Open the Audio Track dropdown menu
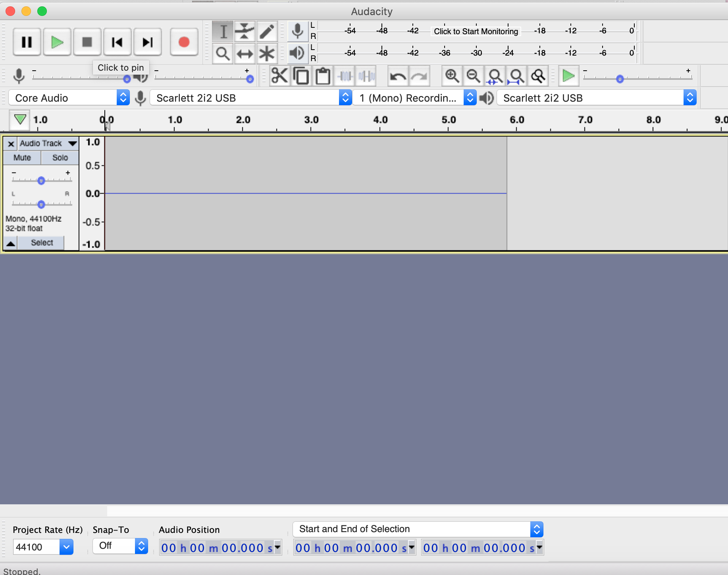 pos(48,143)
